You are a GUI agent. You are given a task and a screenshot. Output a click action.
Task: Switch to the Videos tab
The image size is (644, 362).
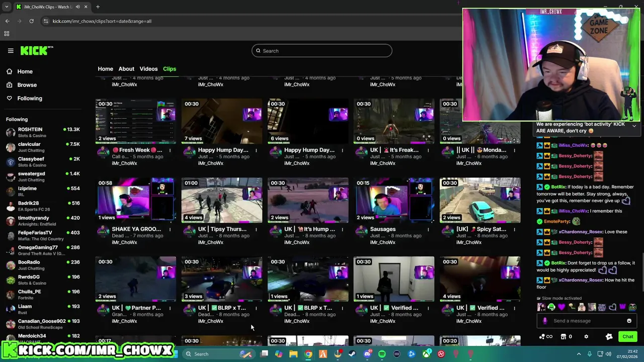148,69
